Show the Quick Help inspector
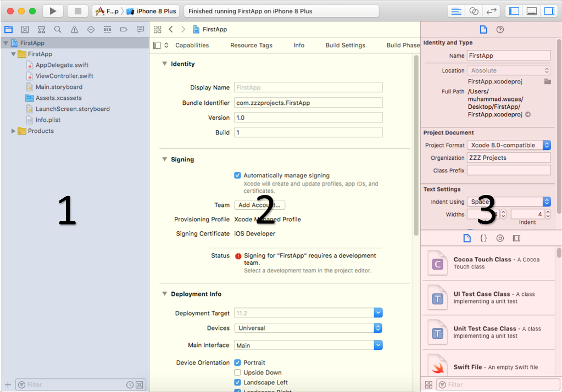Image resolution: width=562 pixels, height=392 pixels. [x=500, y=30]
